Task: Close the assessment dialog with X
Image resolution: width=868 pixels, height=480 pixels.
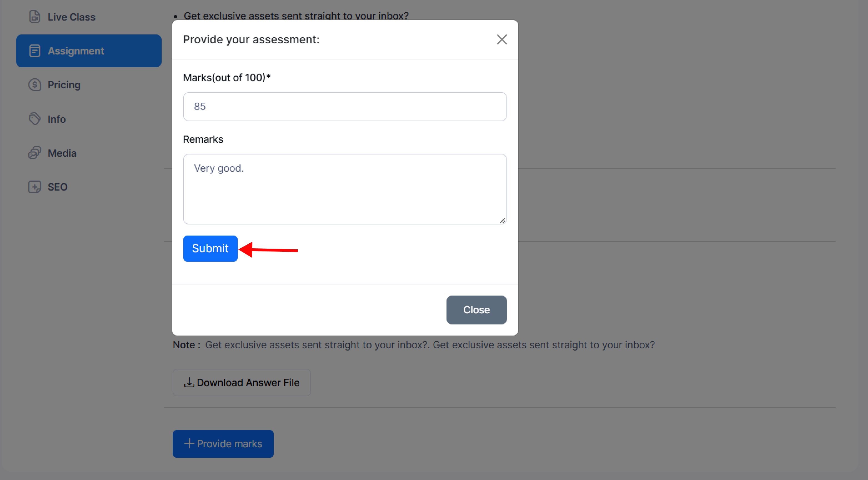Action: 502,39
